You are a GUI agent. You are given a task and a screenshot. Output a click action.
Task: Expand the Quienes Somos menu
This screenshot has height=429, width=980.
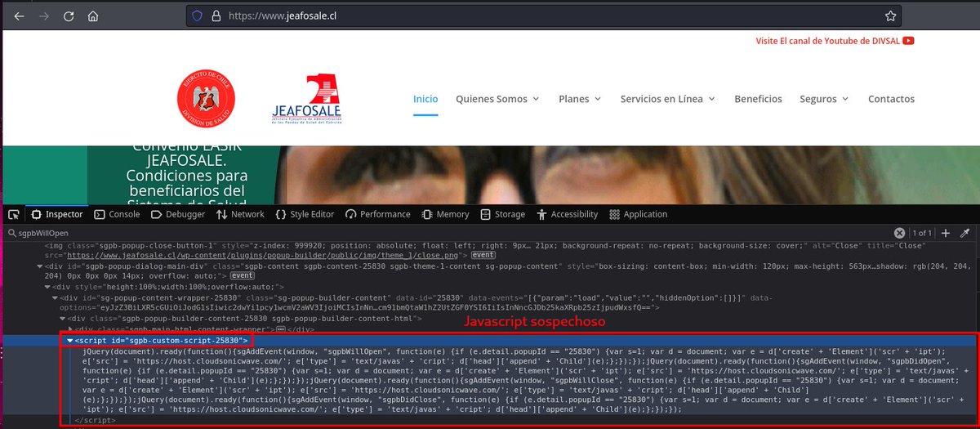(497, 99)
